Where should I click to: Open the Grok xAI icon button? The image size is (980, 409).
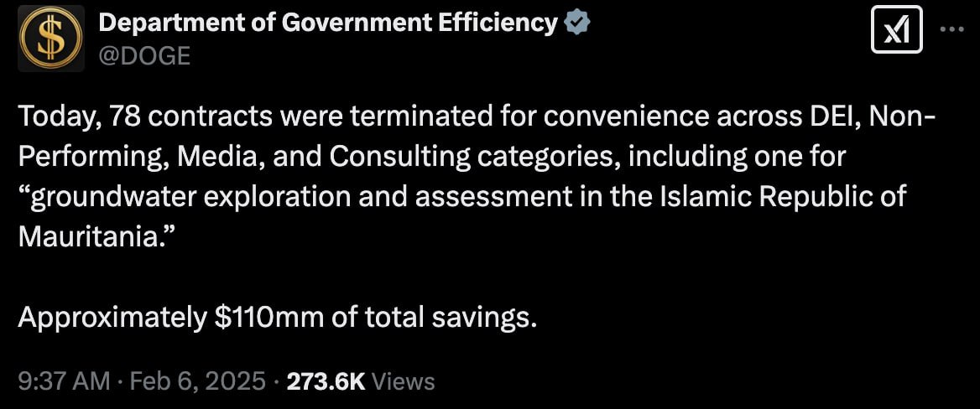click(x=896, y=33)
